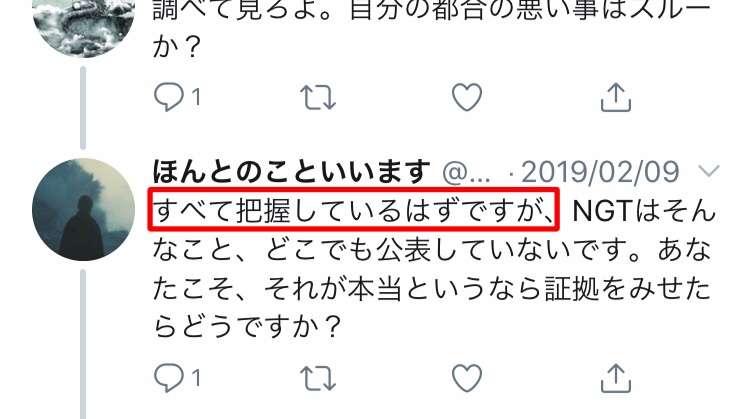Click the truncated @... username handle
The height and width of the screenshot is (419, 750).
[x=466, y=173]
